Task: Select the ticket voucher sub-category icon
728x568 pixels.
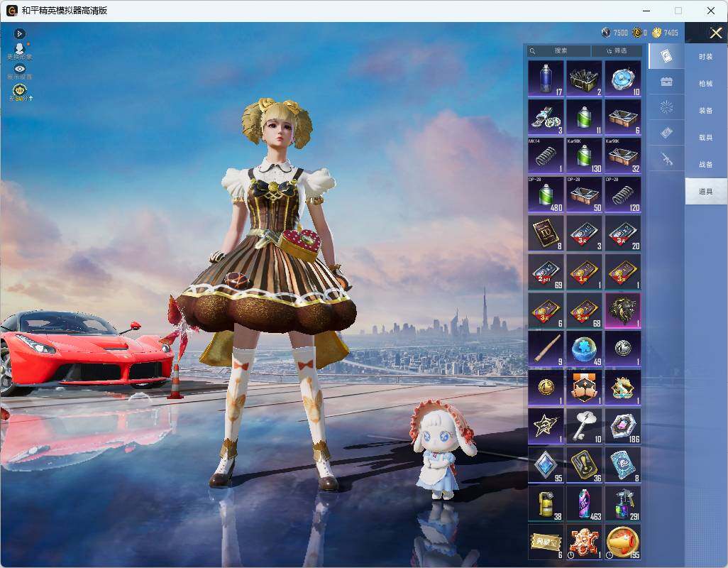Action: (x=666, y=133)
